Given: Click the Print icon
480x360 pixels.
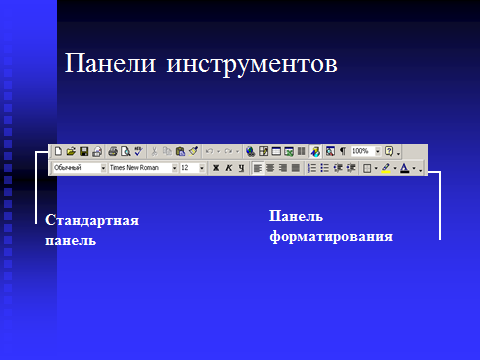Looking at the screenshot, I should pyautogui.click(x=113, y=151).
